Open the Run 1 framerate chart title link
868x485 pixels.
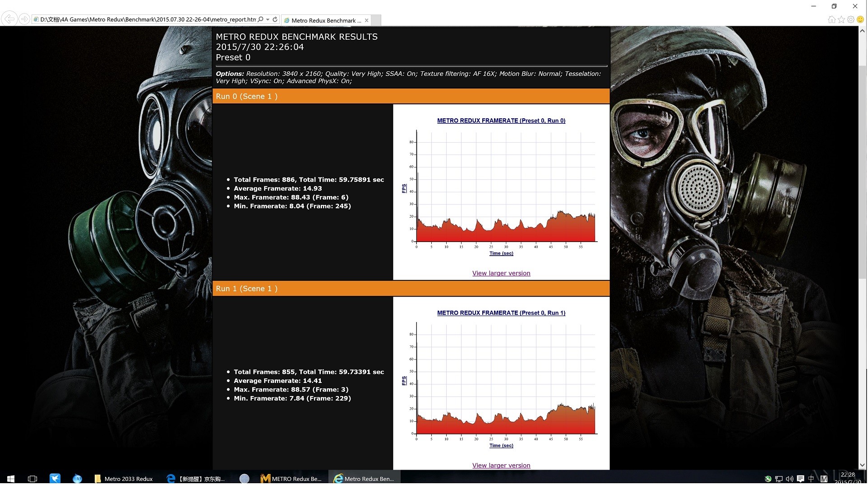[x=501, y=313]
